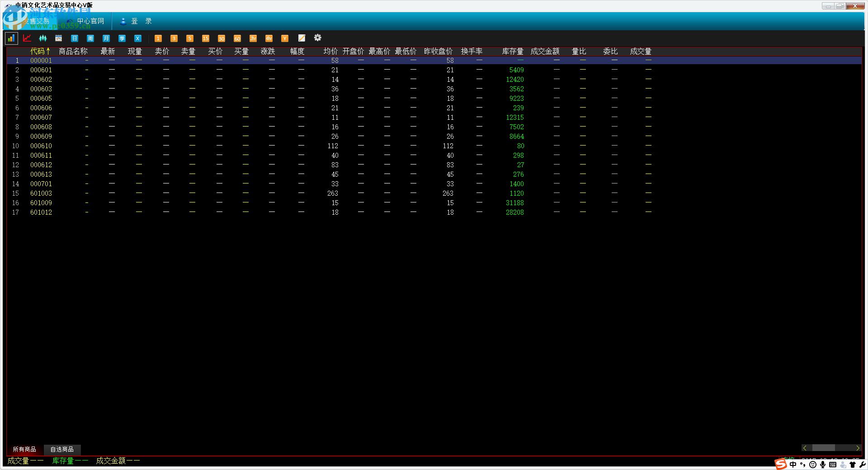The image size is (868, 470).
Task: Switch to the red line trend chart
Action: tap(27, 38)
